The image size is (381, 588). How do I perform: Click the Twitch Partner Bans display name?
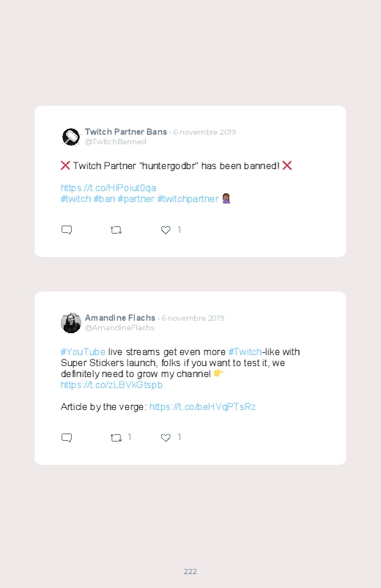pyautogui.click(x=126, y=132)
